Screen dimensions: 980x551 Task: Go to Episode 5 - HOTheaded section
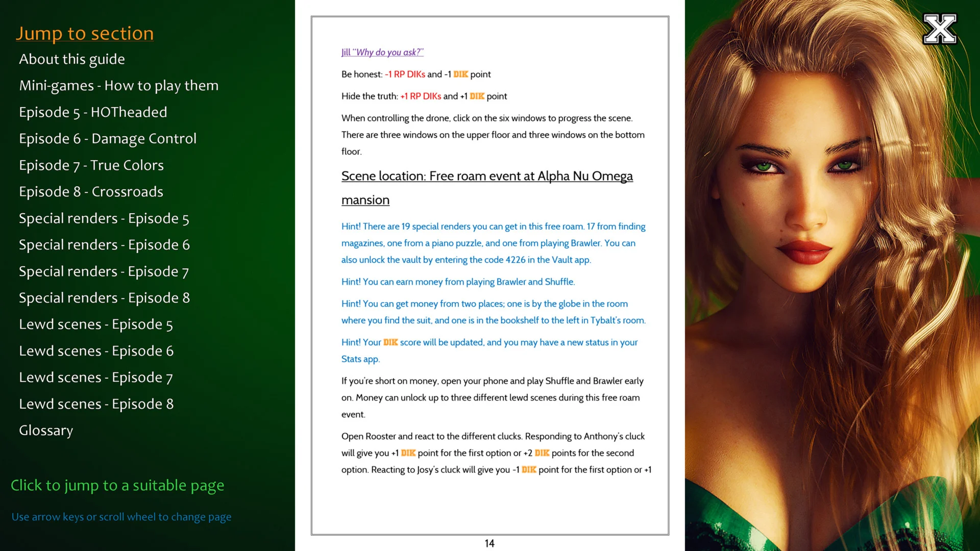tap(93, 112)
